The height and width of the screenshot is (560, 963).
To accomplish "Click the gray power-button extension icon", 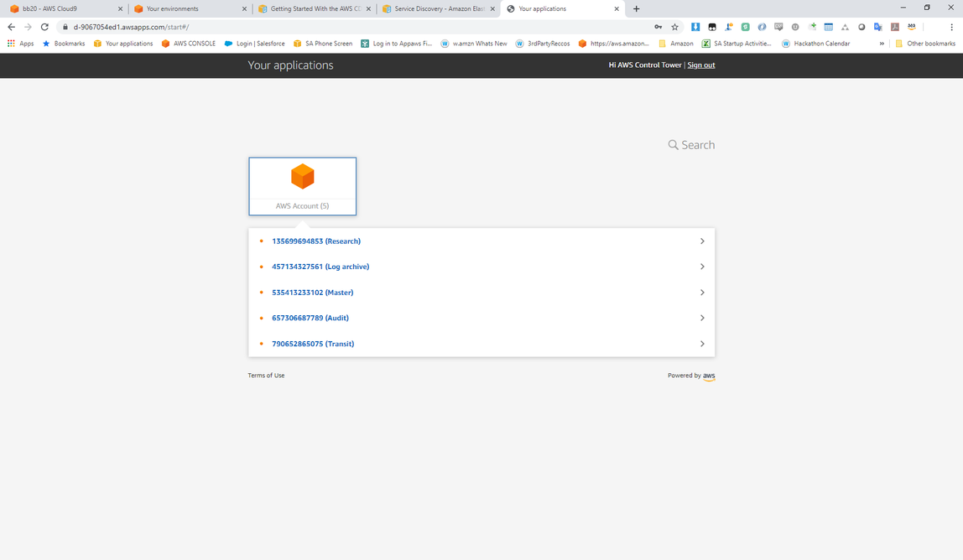I will tap(795, 27).
